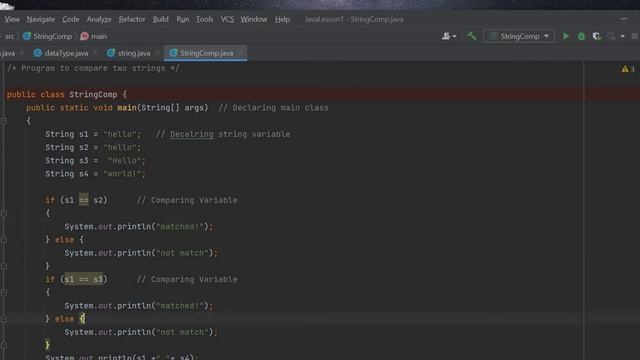Open the Window menu
640x360 pixels.
click(253, 19)
